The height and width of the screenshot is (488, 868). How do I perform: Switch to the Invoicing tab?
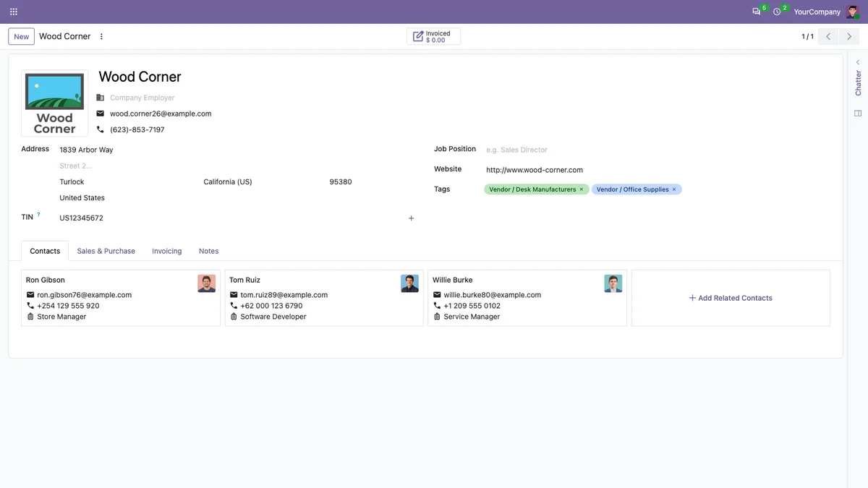point(167,251)
